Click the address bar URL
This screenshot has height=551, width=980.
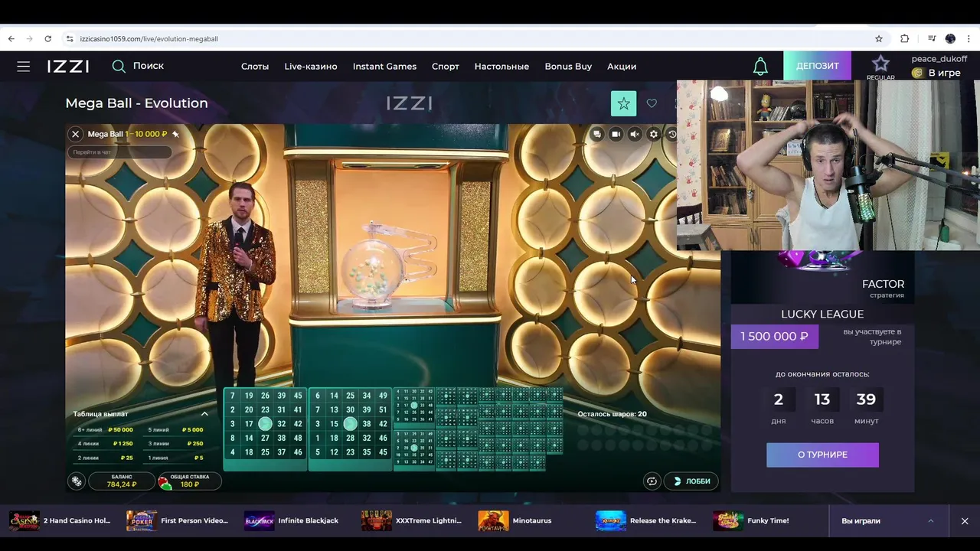pos(149,38)
